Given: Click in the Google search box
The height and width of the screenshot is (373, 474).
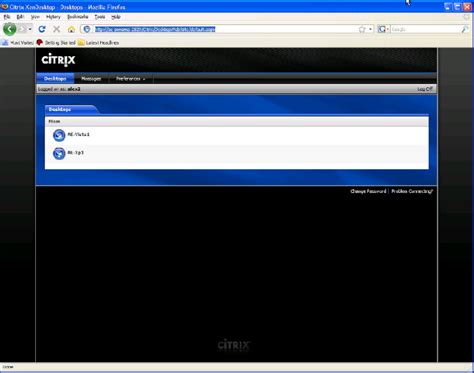Looking at the screenshot, I should [425, 29].
